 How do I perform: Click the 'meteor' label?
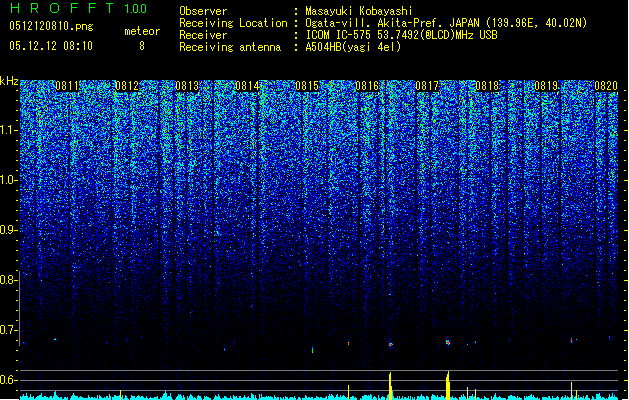pyautogui.click(x=142, y=31)
